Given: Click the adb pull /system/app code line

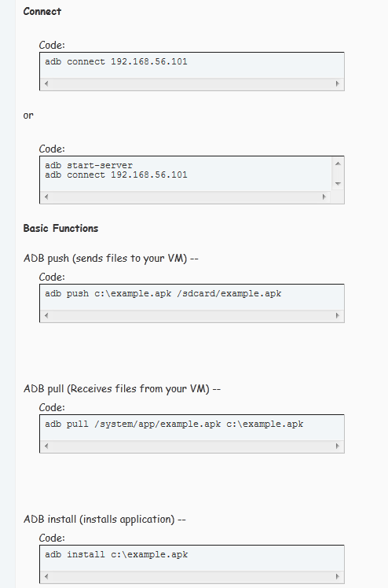Looking at the screenshot, I should coord(174,424).
